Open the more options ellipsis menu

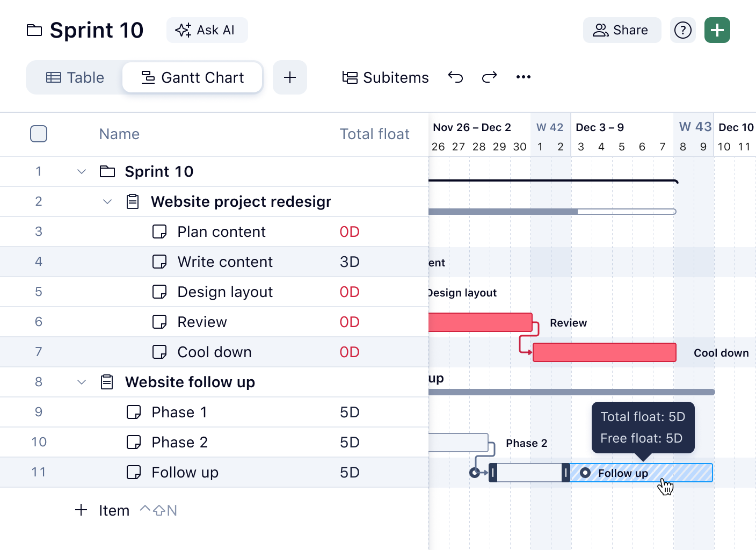pyautogui.click(x=524, y=77)
